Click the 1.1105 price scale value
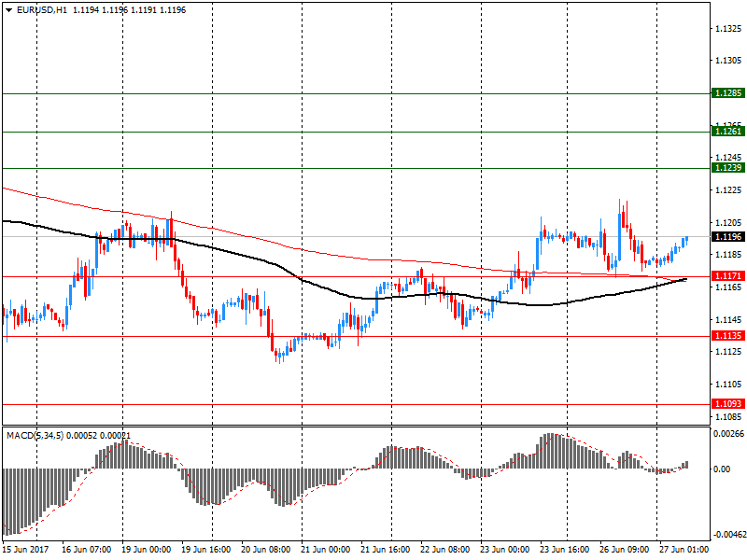Viewport: 747px width, 560px height. tap(728, 384)
